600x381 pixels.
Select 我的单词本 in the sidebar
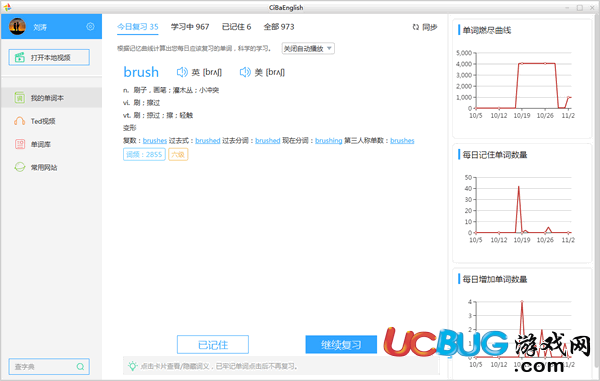click(51, 98)
